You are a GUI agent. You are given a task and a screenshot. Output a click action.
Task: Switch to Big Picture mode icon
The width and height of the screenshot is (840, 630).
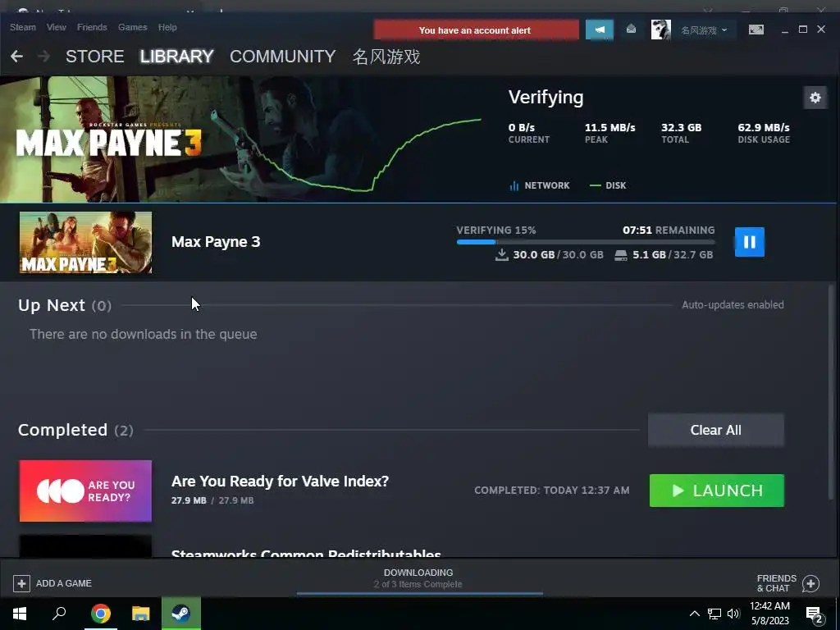(756, 30)
